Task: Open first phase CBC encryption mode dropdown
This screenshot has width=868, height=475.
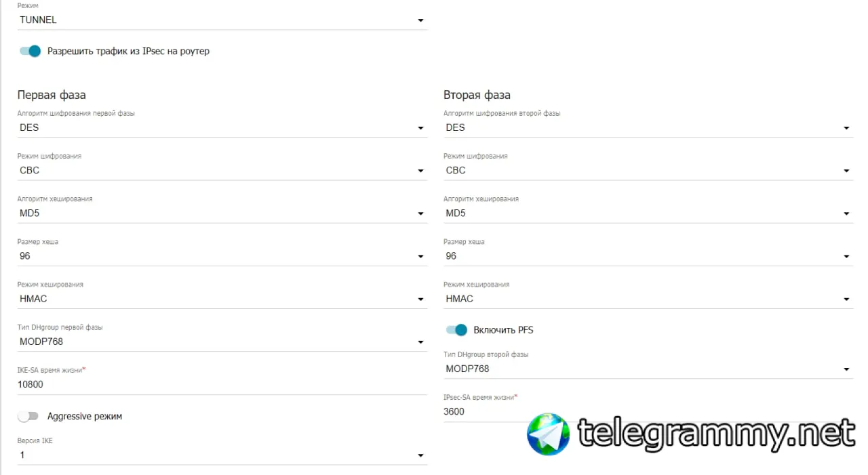Action: pos(222,171)
